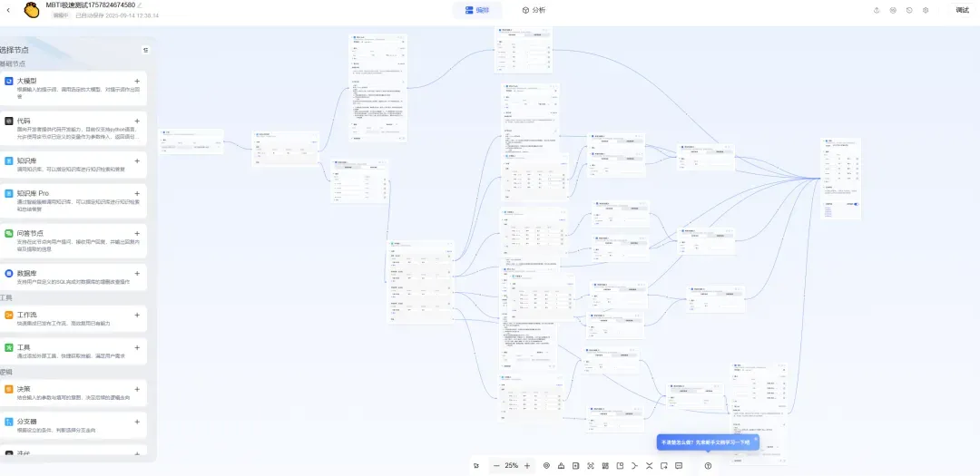This screenshot has width=980, height=476.
Task: Switch to the 编排 tab
Action: [x=477, y=10]
